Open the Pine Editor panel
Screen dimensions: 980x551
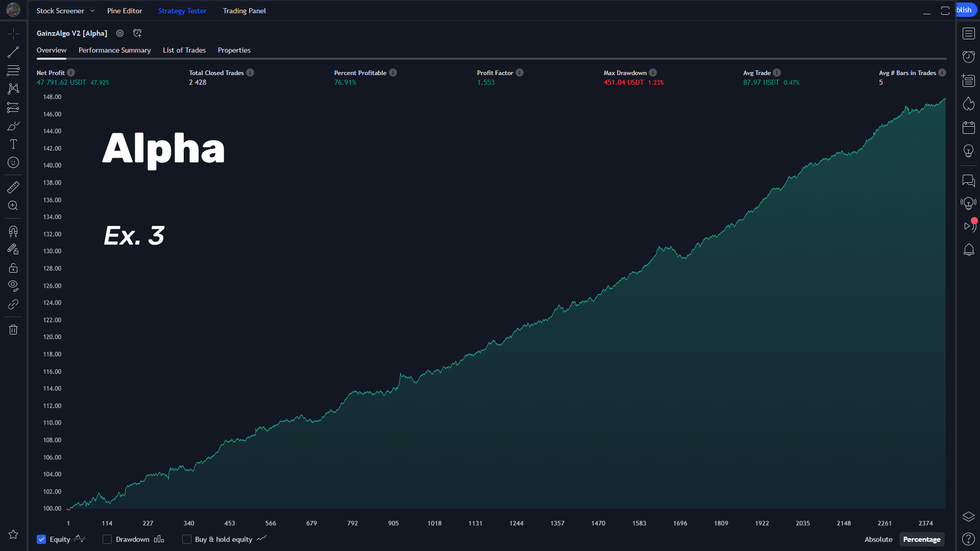[x=125, y=11]
